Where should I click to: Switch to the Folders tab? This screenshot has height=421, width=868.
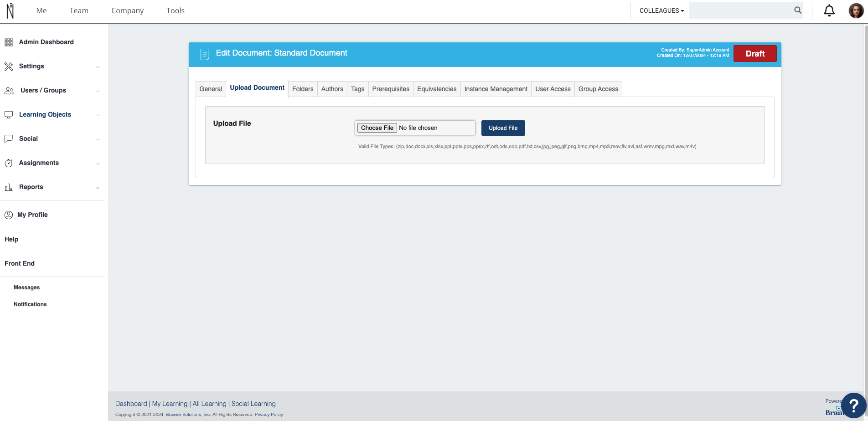(x=303, y=89)
